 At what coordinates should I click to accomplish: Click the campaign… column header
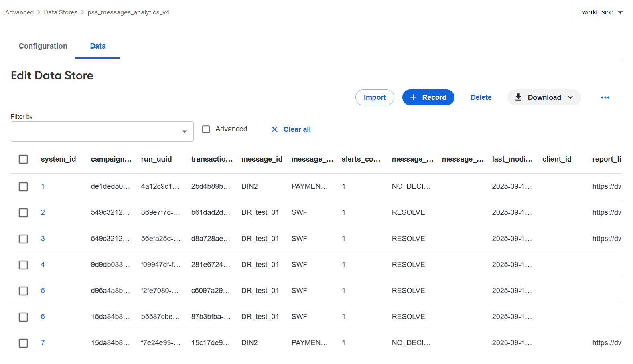[111, 159]
